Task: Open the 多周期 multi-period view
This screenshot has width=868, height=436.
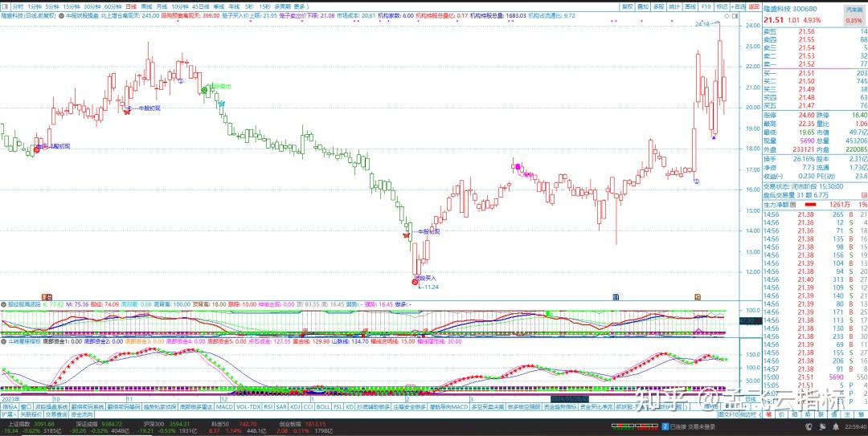Action: [282, 6]
